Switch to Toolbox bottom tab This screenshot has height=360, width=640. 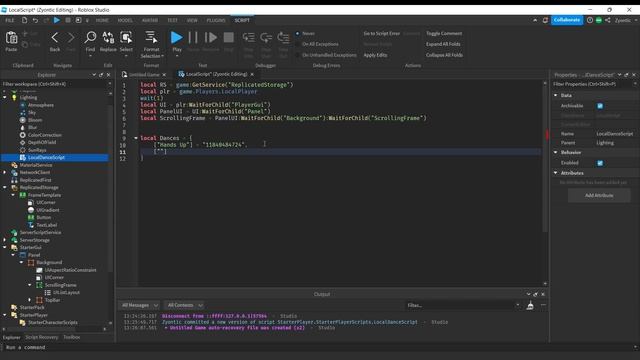tap(72, 337)
